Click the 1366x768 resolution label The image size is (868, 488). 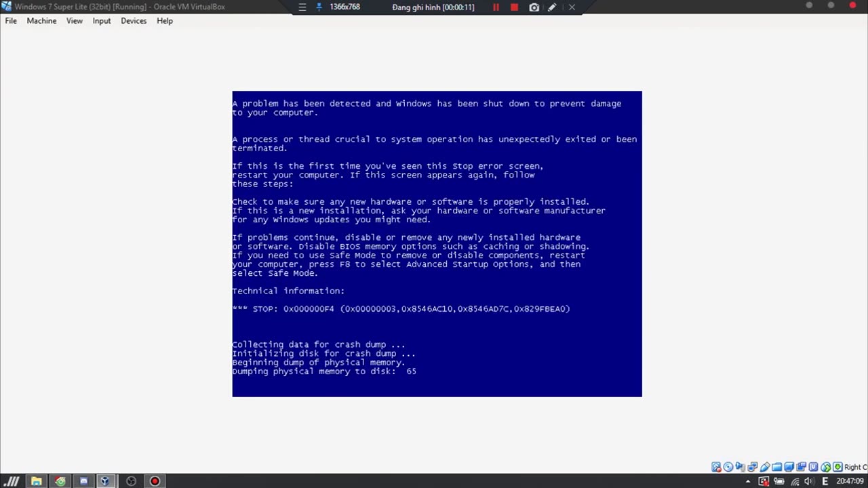tap(344, 7)
